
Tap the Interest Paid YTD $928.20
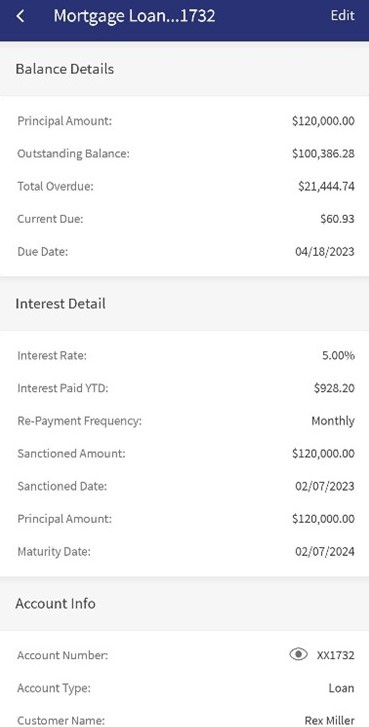(x=334, y=388)
